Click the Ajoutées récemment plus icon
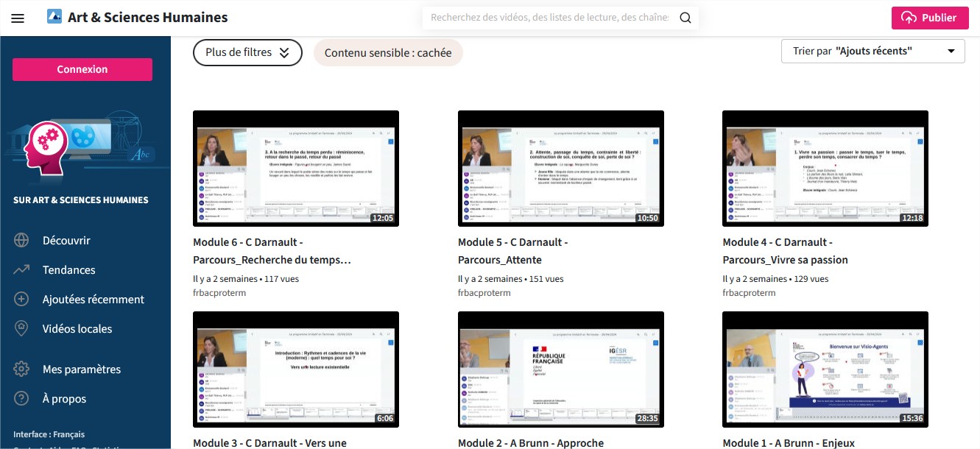 pyautogui.click(x=21, y=300)
